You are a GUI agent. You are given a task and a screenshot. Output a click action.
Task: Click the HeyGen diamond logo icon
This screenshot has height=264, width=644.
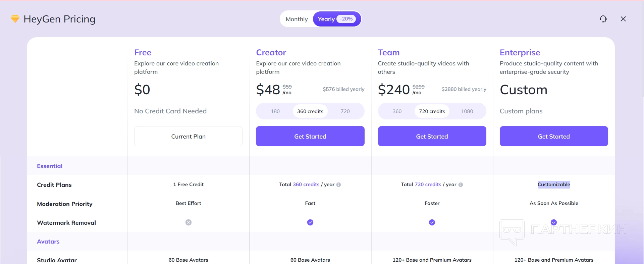click(15, 19)
